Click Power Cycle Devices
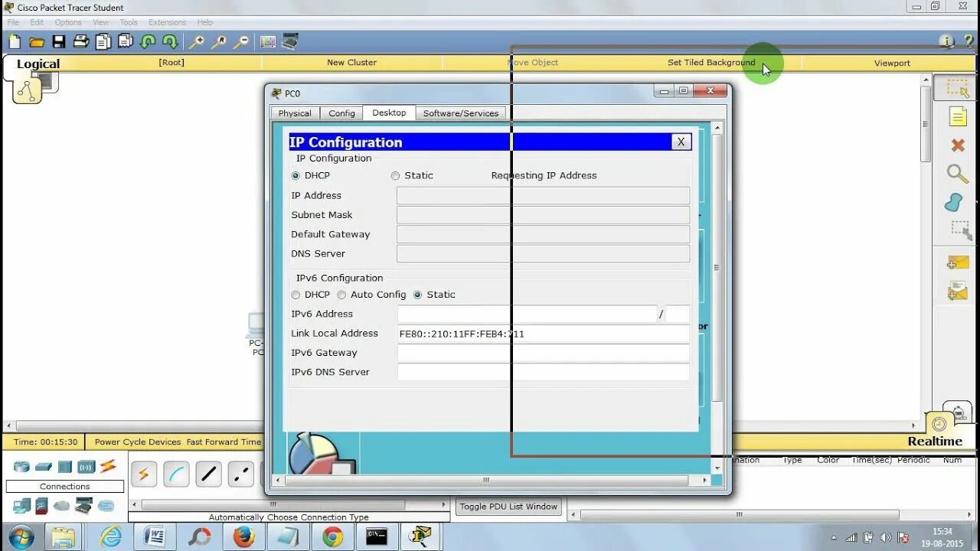 pyautogui.click(x=138, y=442)
